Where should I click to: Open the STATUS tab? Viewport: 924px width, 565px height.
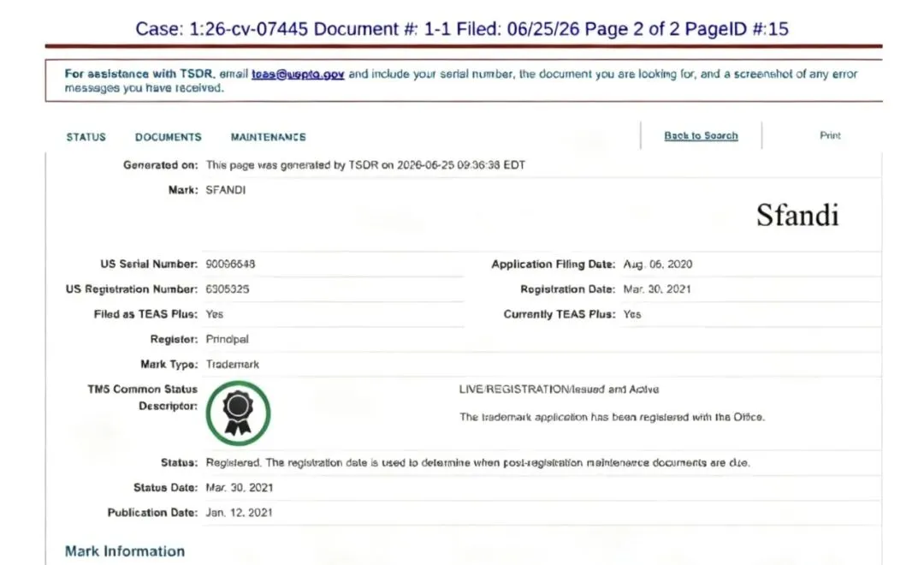pos(86,137)
